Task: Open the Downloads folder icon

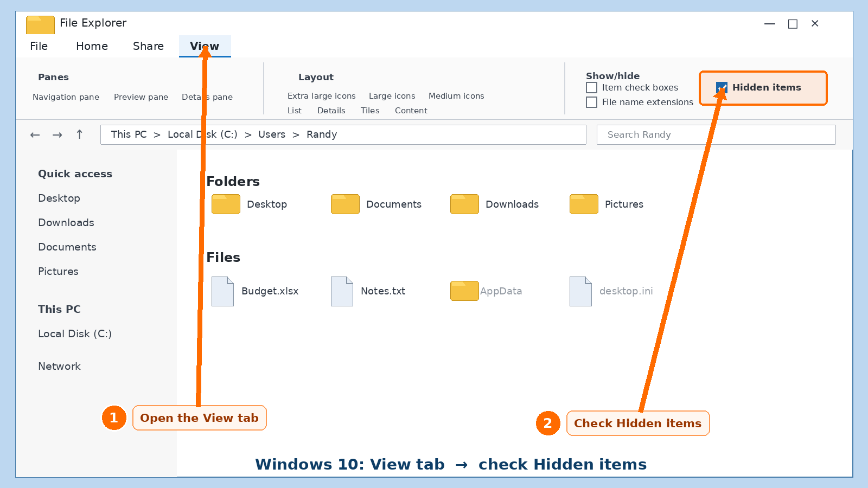Action: click(464, 204)
